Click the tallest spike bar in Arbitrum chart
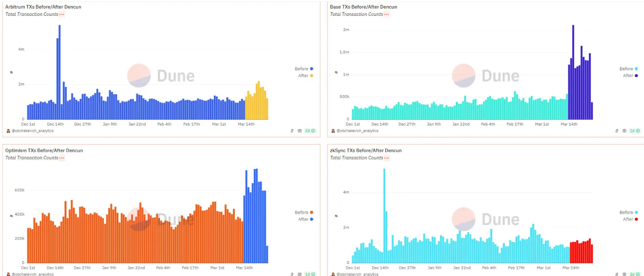This screenshot has width=644, height=276. tap(59, 72)
